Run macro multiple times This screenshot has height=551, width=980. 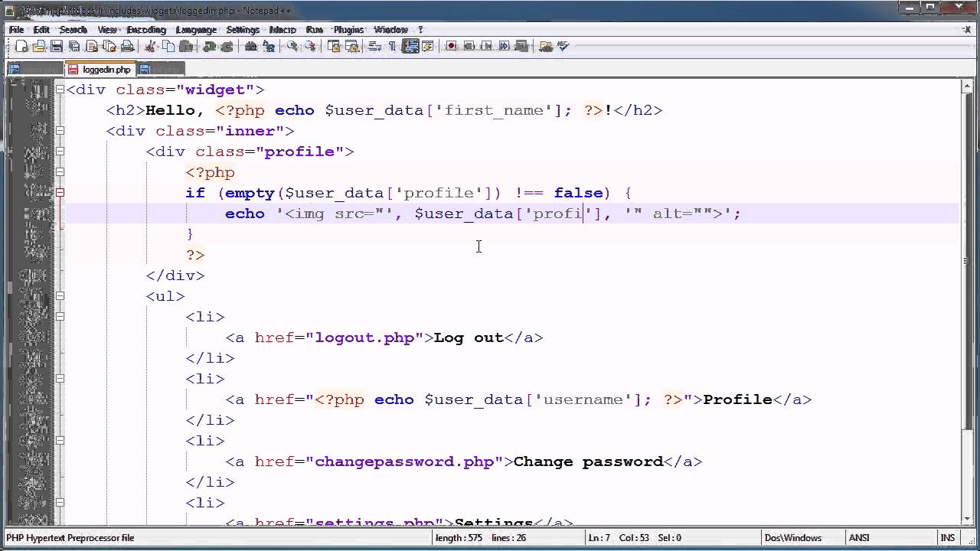click(x=504, y=47)
